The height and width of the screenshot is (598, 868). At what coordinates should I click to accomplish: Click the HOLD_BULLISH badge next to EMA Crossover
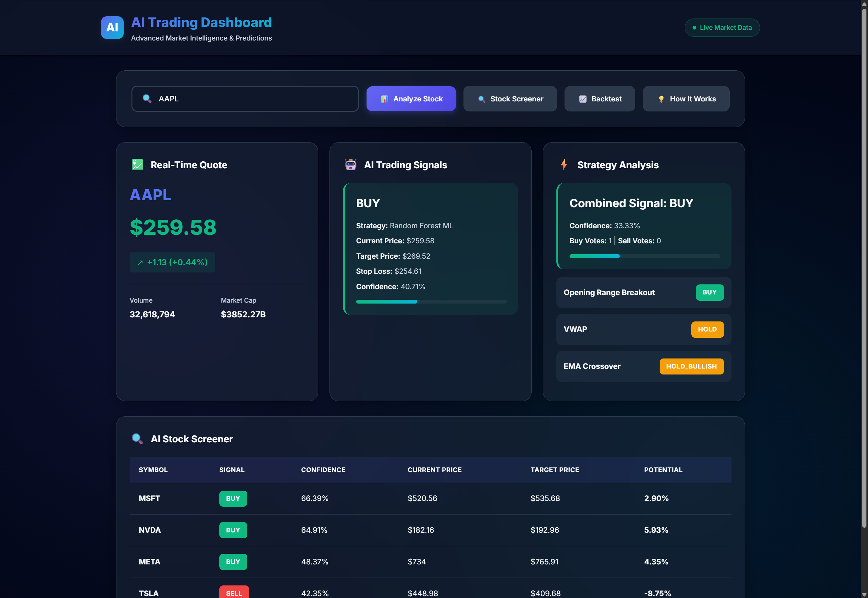pyautogui.click(x=691, y=366)
